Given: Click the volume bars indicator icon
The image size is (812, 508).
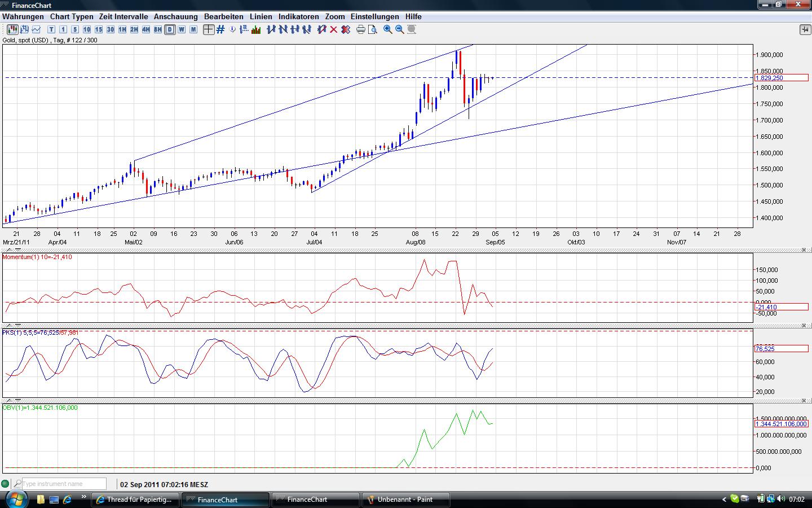Looking at the screenshot, I should pyautogui.click(x=255, y=29).
